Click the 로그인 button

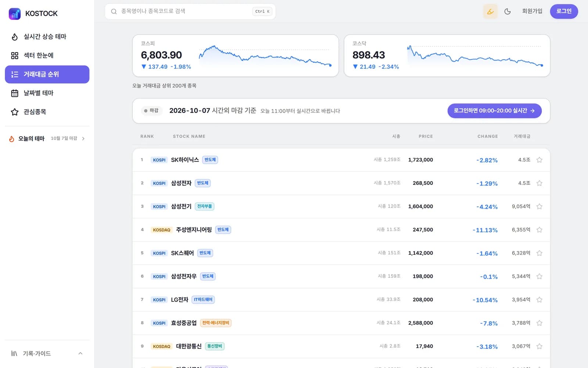[x=564, y=11]
